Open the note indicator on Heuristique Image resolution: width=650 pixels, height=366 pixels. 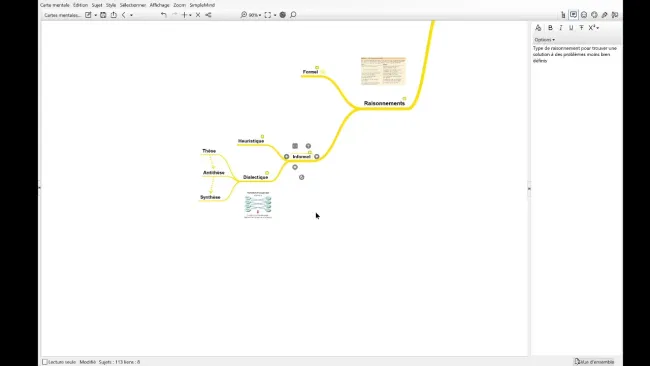(x=262, y=136)
